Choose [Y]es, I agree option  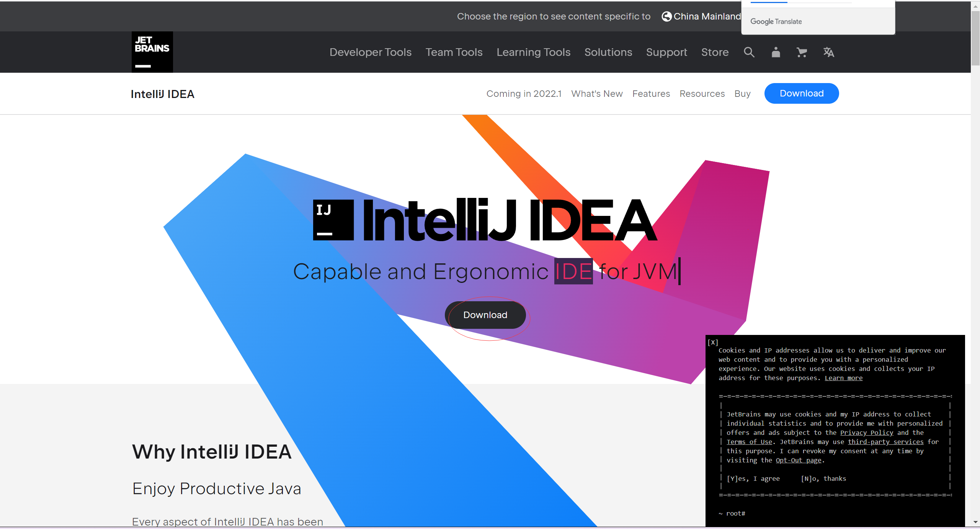coord(753,478)
